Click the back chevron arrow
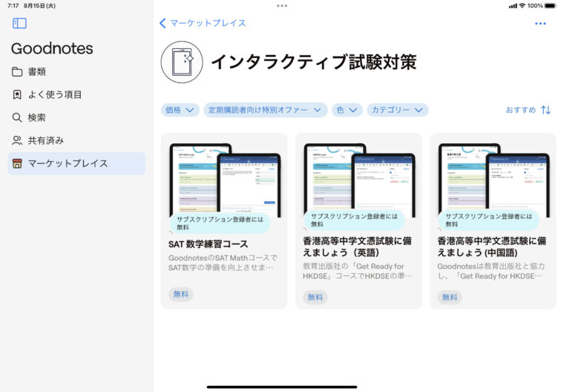 coord(163,24)
